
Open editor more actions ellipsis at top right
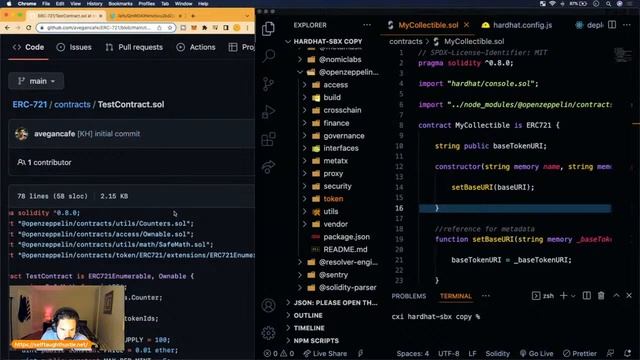pos(627,25)
